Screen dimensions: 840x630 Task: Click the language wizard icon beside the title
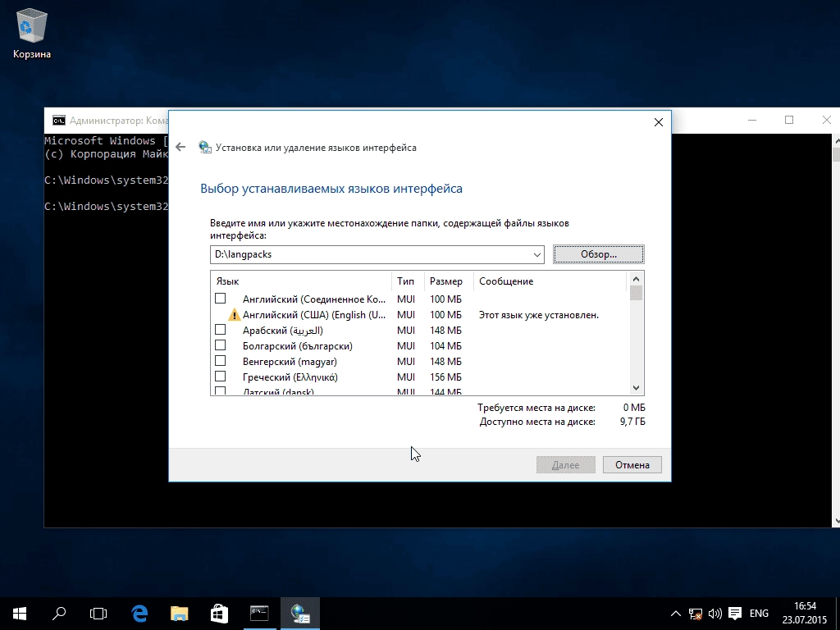coord(204,148)
